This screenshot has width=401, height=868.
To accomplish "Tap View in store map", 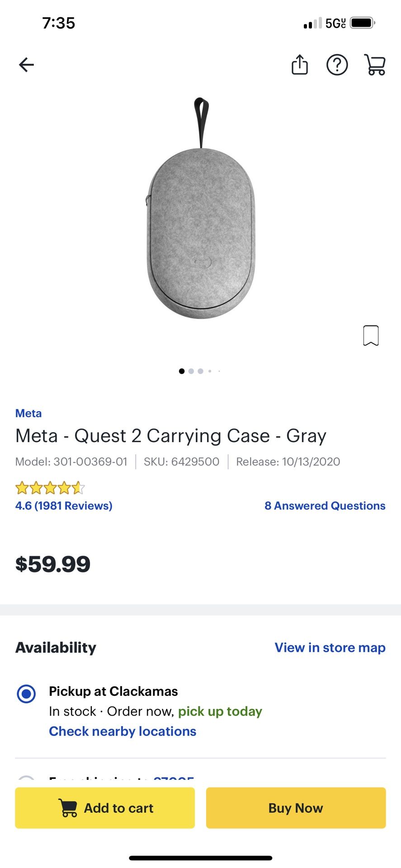I will pos(330,647).
